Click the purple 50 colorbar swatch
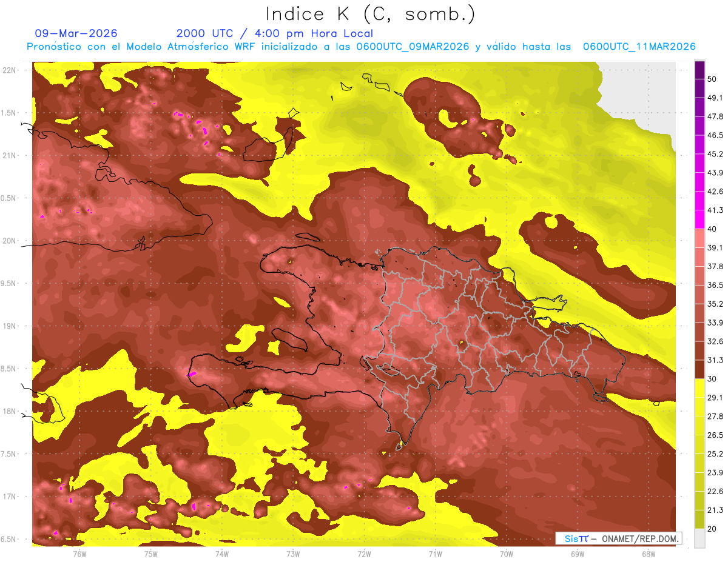This screenshot has width=728, height=562. [x=699, y=70]
